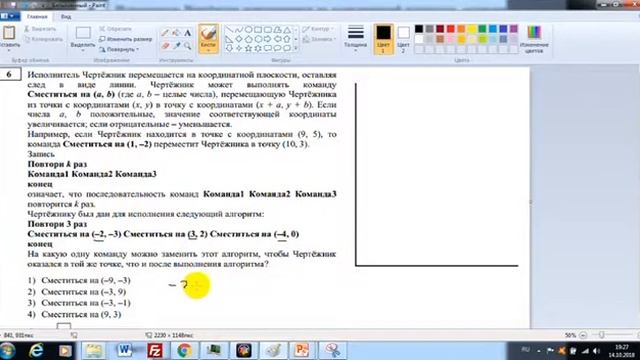Select the Eraser tool

[x=165, y=46]
